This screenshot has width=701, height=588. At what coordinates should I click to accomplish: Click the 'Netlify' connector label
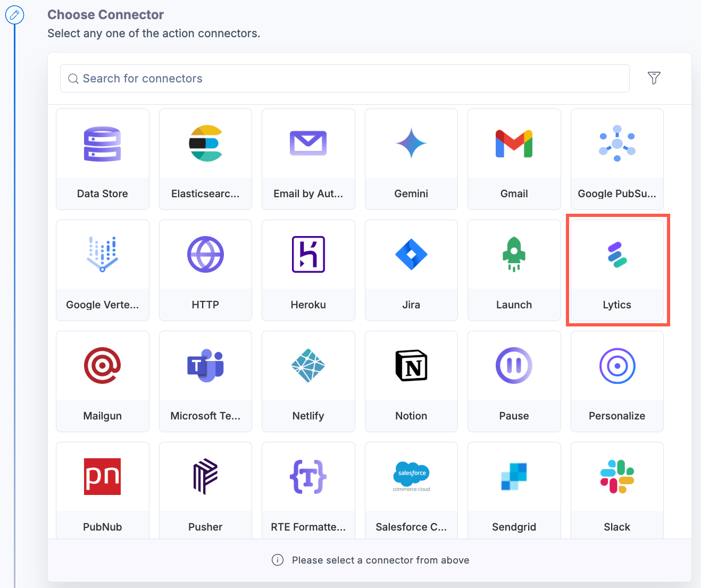pos(308,416)
